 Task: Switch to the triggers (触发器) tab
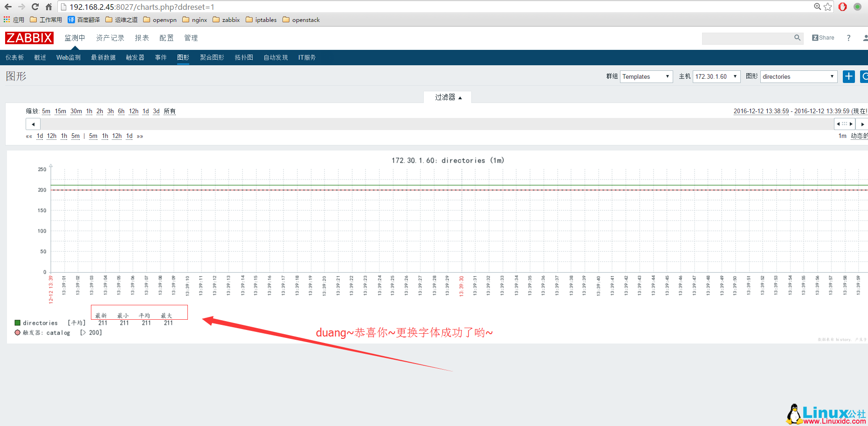click(x=135, y=57)
